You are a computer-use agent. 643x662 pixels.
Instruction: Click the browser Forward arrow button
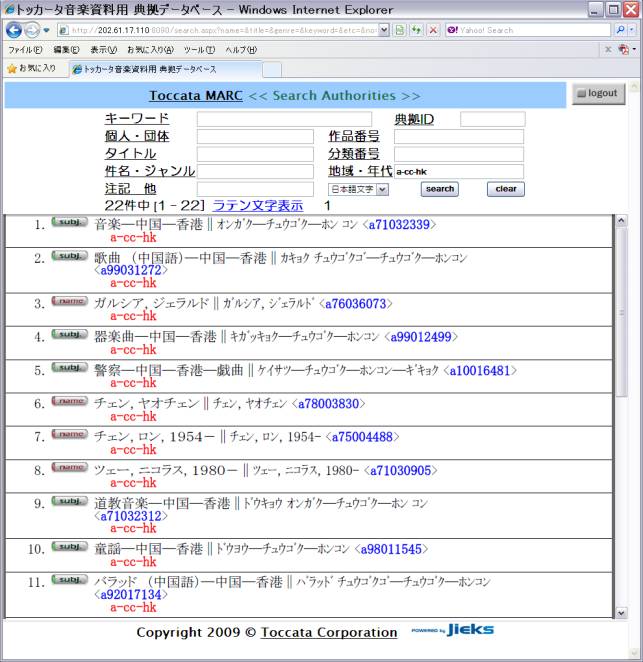32,30
